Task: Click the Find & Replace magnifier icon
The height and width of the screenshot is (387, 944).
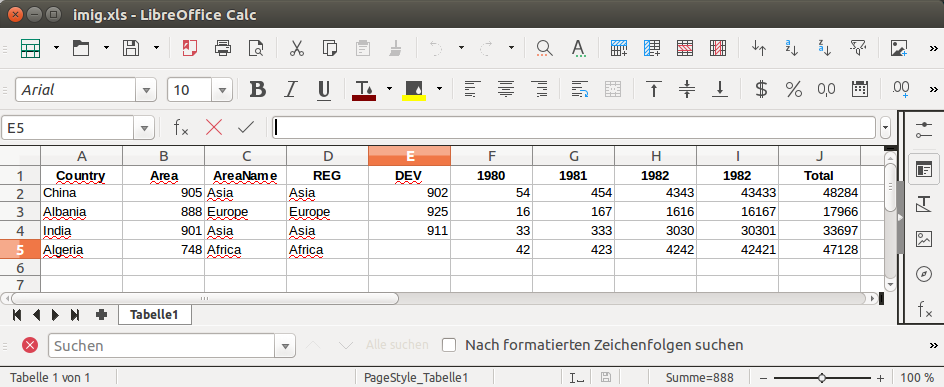Action: point(544,48)
